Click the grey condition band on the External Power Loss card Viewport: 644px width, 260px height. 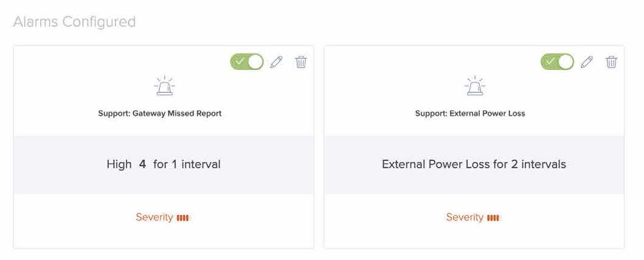point(474,165)
